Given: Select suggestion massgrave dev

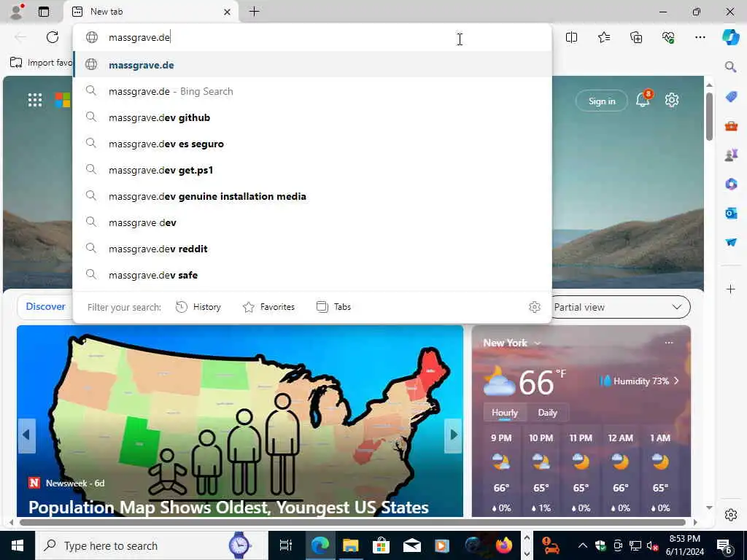Looking at the screenshot, I should (312, 222).
